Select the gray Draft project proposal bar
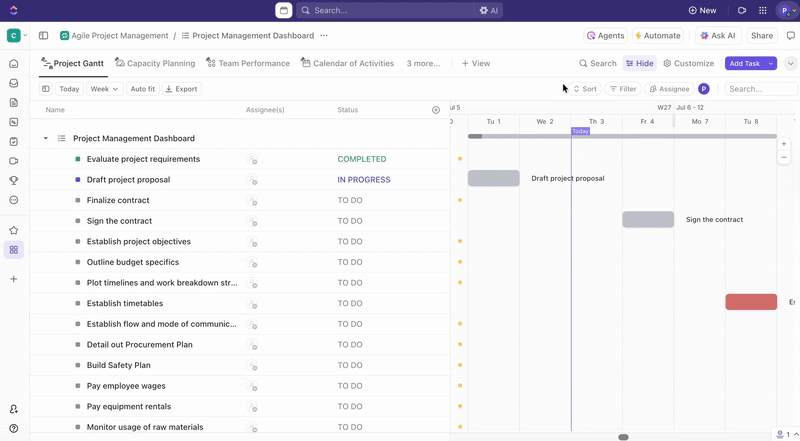This screenshot has height=441, width=800. click(x=493, y=178)
